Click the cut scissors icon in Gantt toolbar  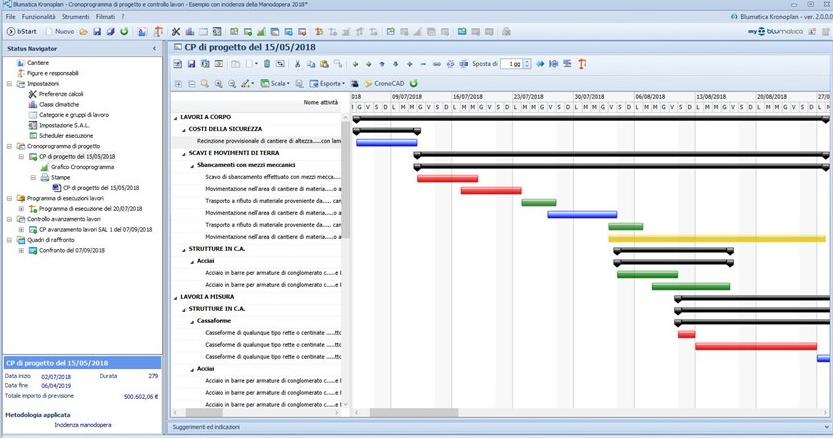click(x=296, y=63)
